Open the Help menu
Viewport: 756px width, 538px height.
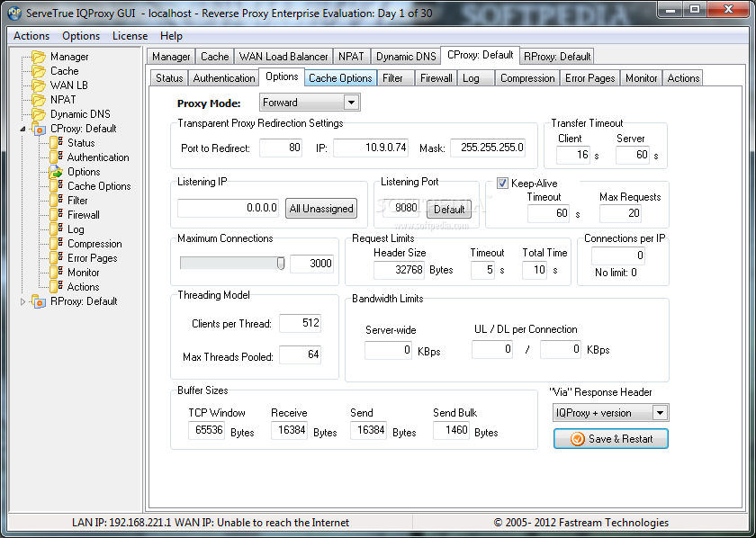click(171, 36)
